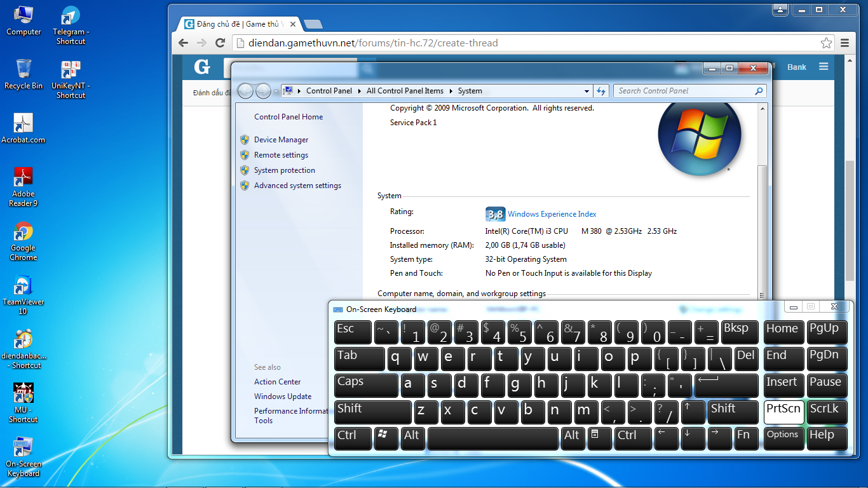Click the forum G logo
Image resolution: width=868 pixels, height=488 pixels.
pyautogui.click(x=201, y=67)
